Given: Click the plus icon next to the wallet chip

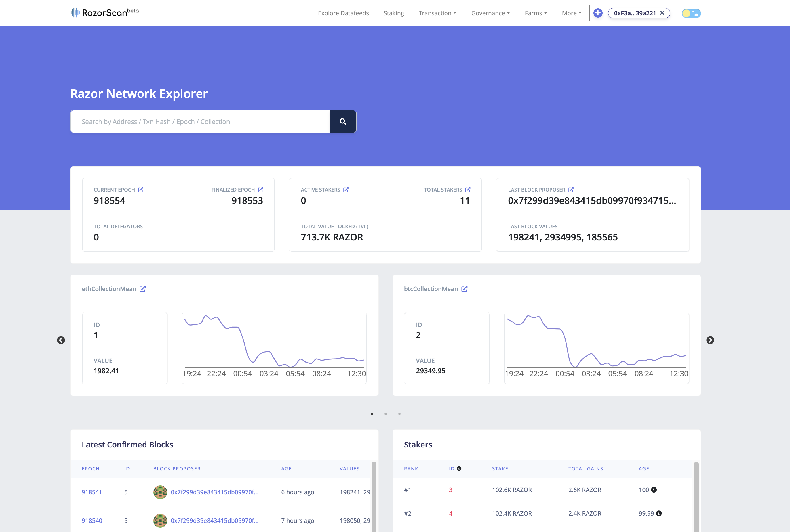Looking at the screenshot, I should (x=598, y=13).
